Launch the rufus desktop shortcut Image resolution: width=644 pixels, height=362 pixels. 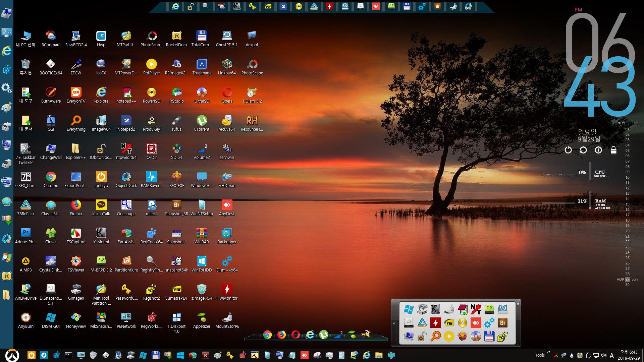pos(176,123)
